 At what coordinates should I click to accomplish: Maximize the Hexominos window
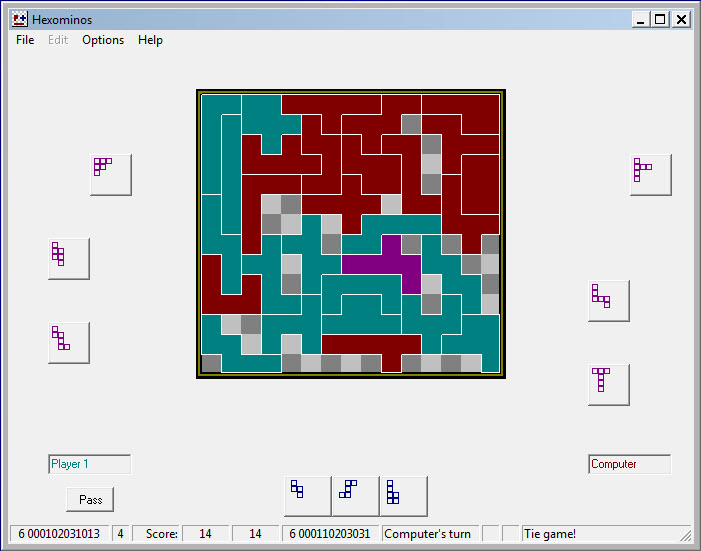pyautogui.click(x=660, y=19)
